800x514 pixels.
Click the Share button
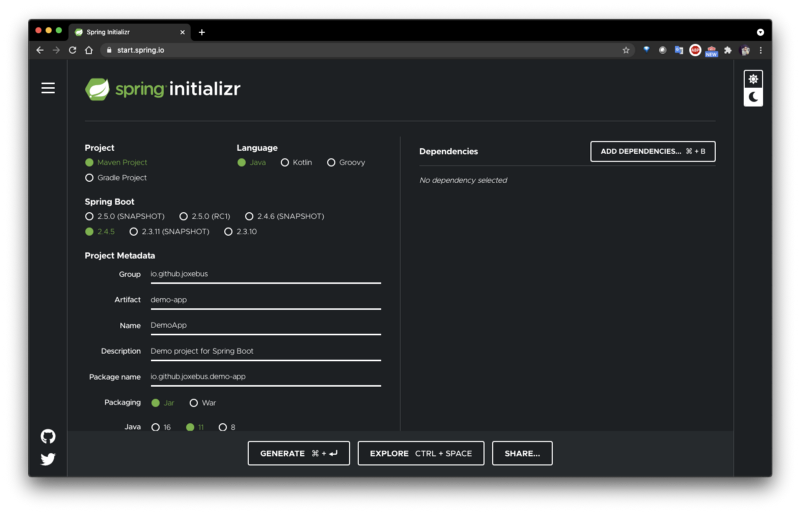tap(522, 453)
